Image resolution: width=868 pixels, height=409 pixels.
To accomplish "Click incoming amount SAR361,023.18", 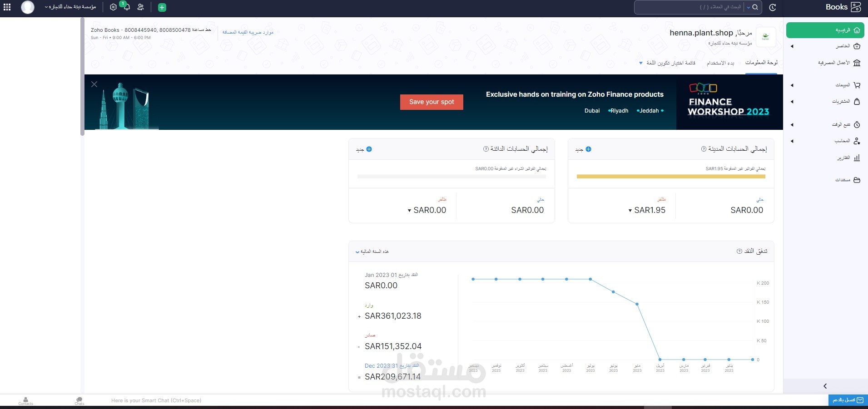I will pos(393,316).
